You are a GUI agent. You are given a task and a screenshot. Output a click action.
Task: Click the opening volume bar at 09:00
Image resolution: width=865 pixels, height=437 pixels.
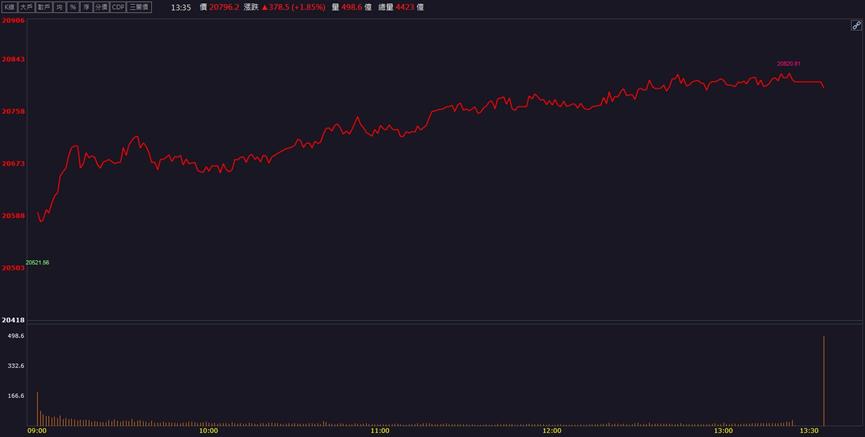(x=38, y=409)
